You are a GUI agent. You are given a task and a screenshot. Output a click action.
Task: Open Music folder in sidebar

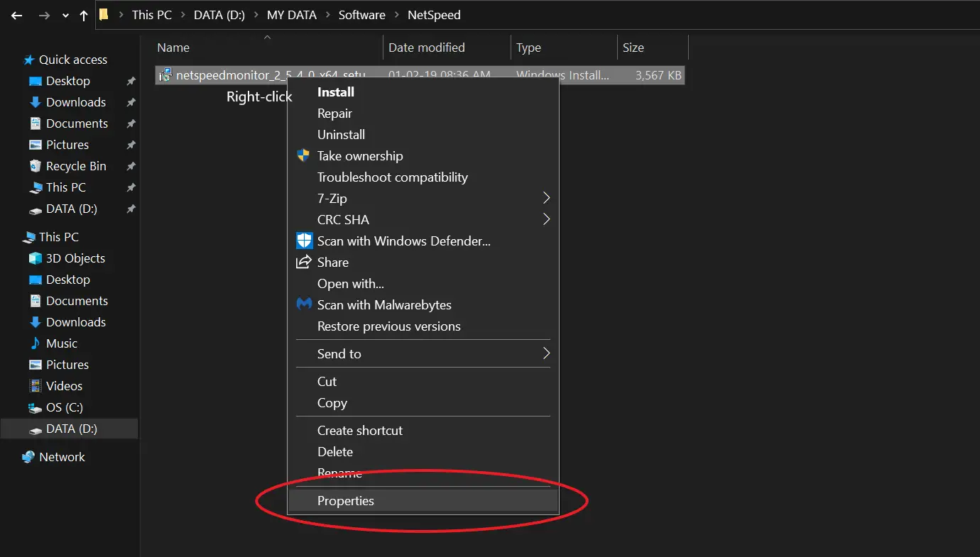(x=62, y=343)
